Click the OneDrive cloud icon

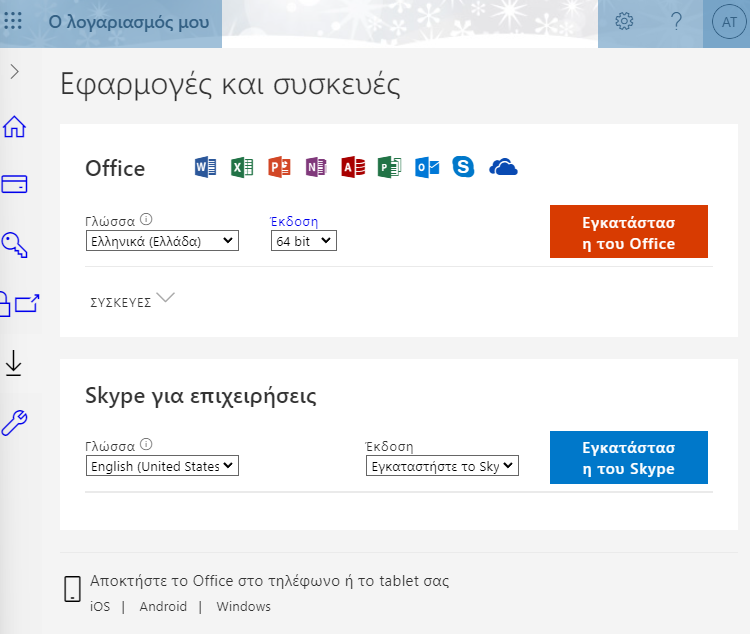point(503,167)
